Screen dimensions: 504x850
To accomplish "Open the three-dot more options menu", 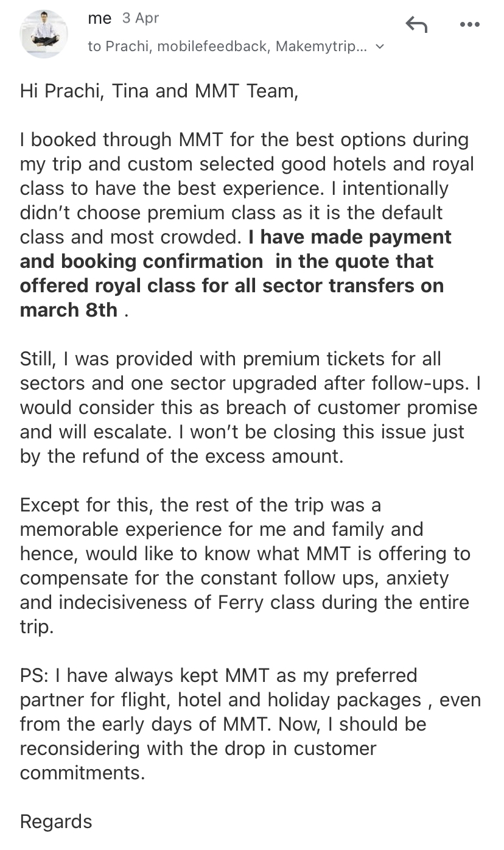I will [x=469, y=25].
